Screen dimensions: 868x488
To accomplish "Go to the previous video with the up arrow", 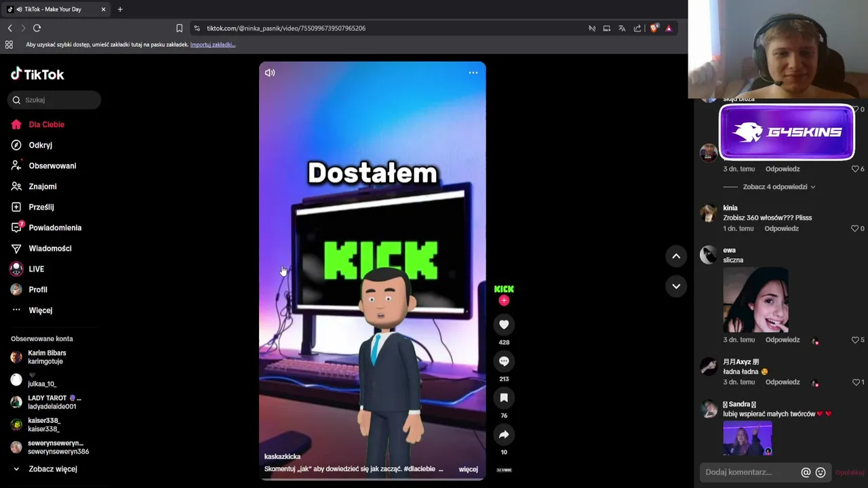I will [676, 256].
